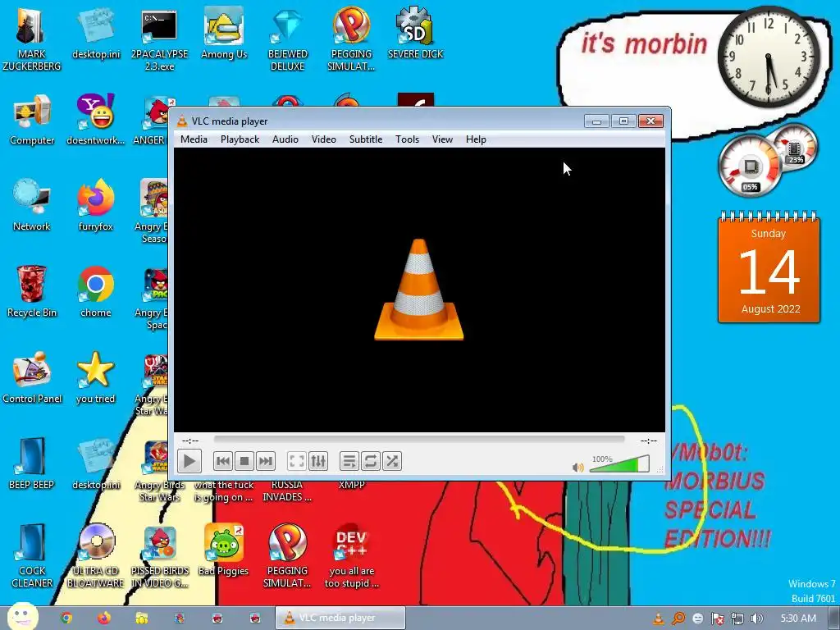Click the VLC volume slider at 100%
Viewport: 840px width, 630px height.
click(619, 464)
